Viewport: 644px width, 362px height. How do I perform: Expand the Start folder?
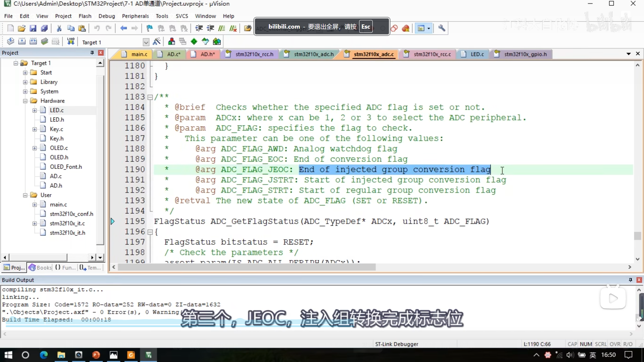click(x=25, y=73)
